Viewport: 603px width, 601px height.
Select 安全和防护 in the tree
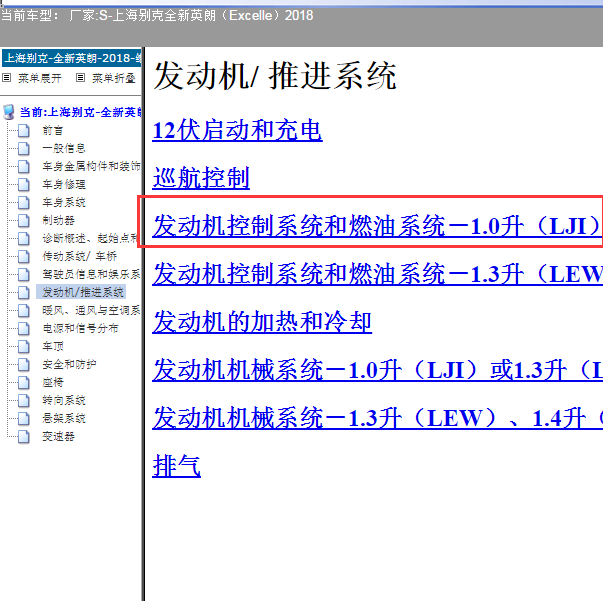pyautogui.click(x=69, y=365)
